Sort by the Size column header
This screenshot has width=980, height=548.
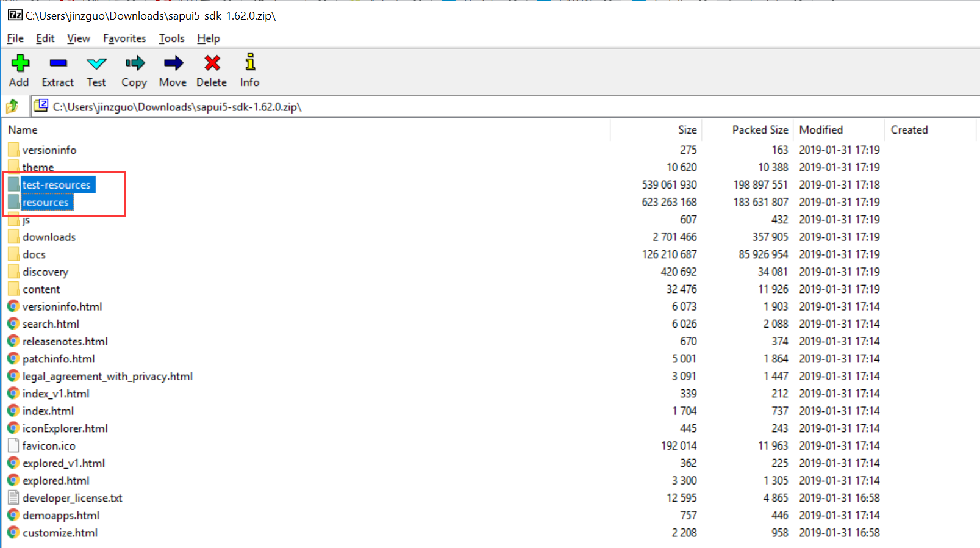coord(687,130)
